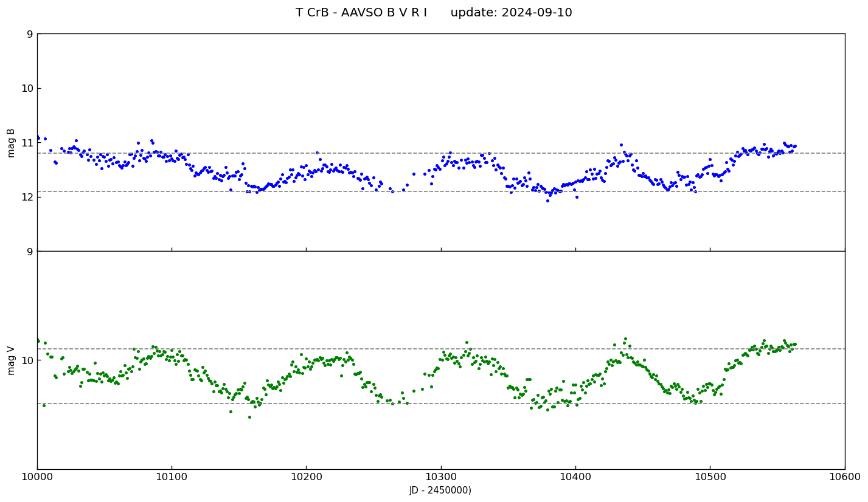This screenshot has height=502, width=868.
Task: Click the x-axis tick label 10400
Action: pos(575,478)
